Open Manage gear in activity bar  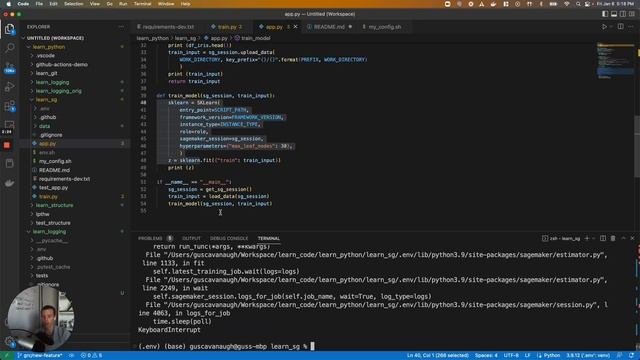click(x=9, y=341)
